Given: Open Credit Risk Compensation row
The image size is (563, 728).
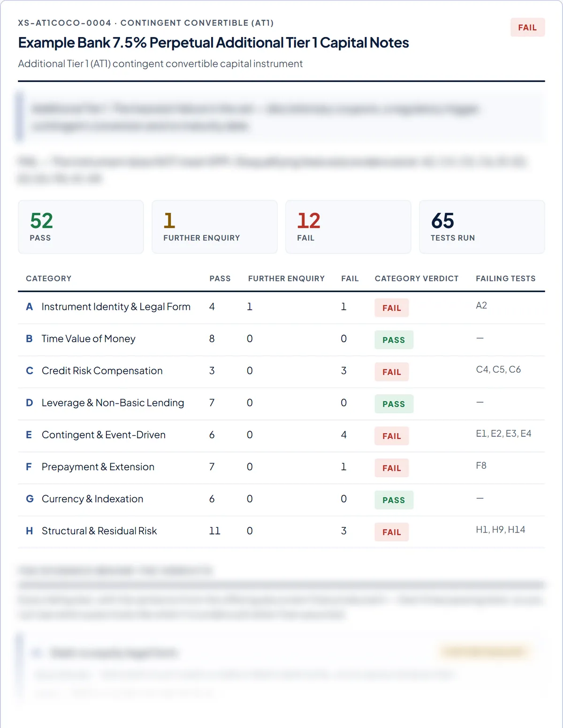Looking at the screenshot, I should pyautogui.click(x=281, y=372).
